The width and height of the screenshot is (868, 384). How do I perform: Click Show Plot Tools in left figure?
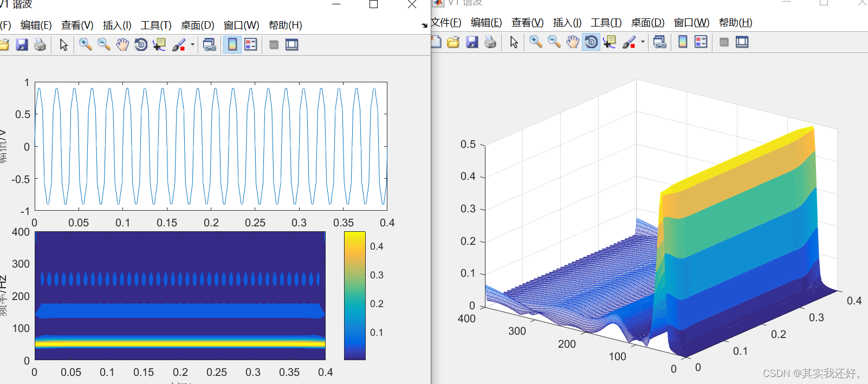pos(292,45)
